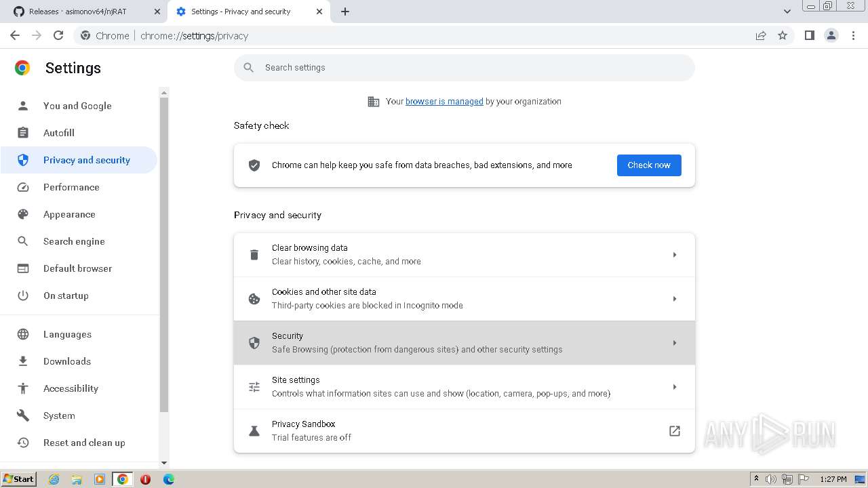The height and width of the screenshot is (488, 868).
Task: Open Internet Explorer from taskbar
Action: point(54,479)
